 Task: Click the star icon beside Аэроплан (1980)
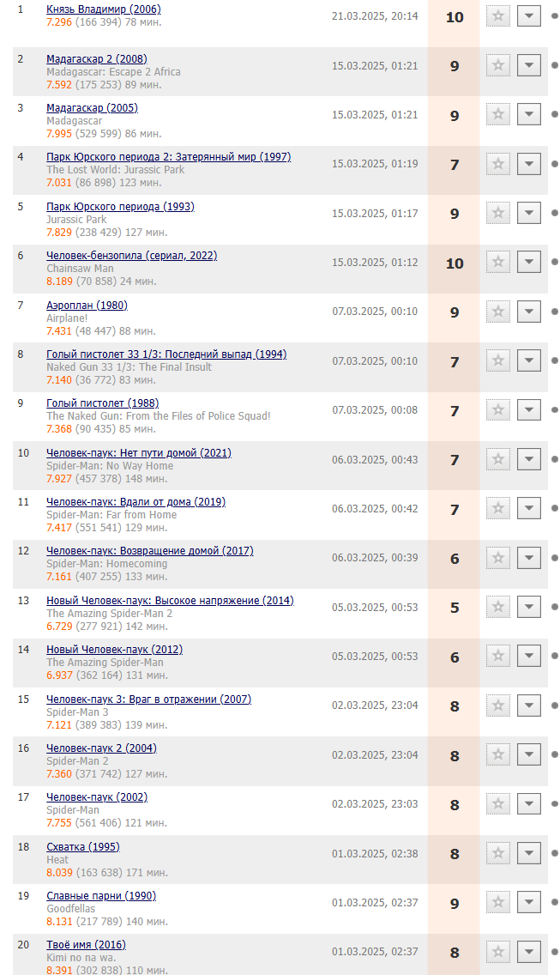point(498,312)
